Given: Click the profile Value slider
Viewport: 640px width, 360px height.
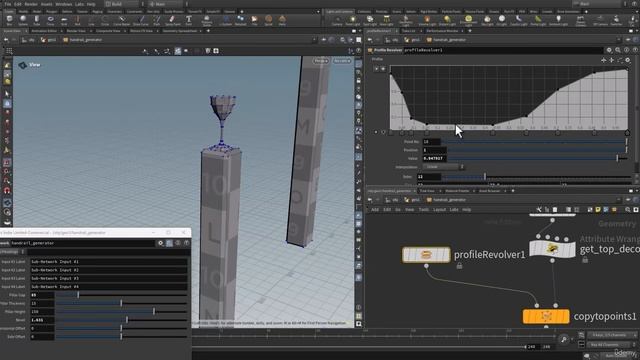Looking at the screenshot, I should tap(537, 158).
